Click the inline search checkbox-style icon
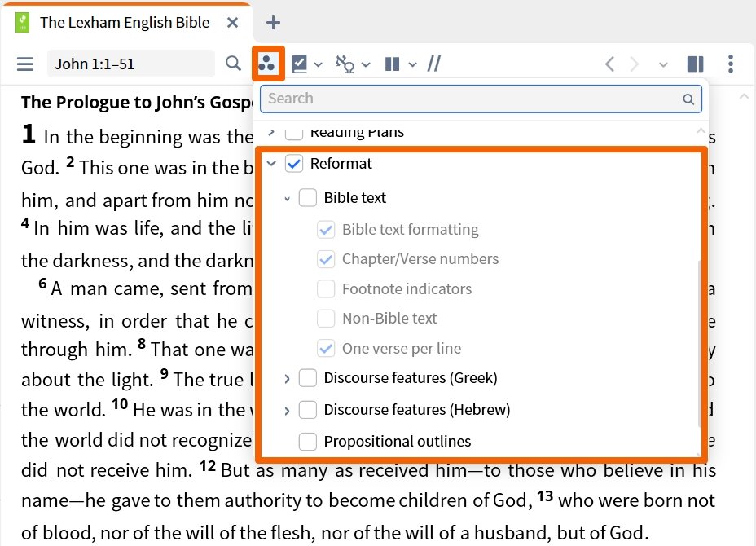756x546 pixels. (300, 64)
